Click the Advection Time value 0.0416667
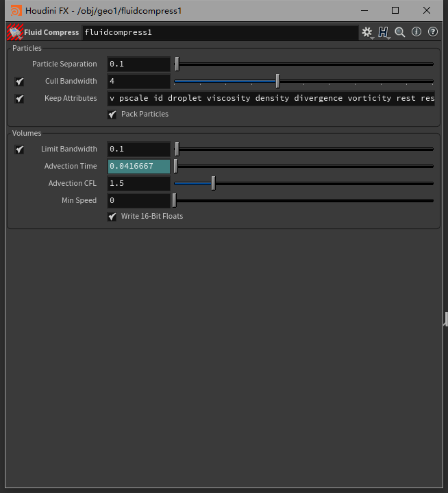This screenshot has width=448, height=493. coord(138,166)
